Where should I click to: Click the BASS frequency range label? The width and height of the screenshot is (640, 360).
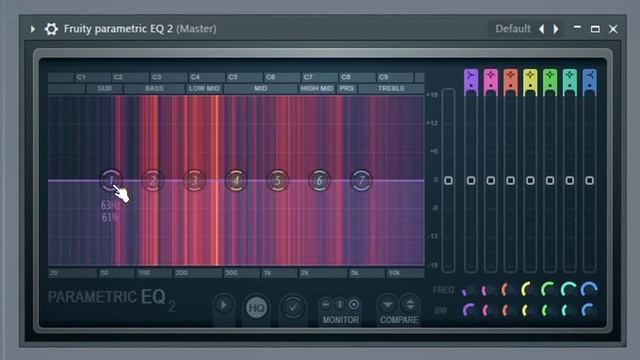[154, 89]
